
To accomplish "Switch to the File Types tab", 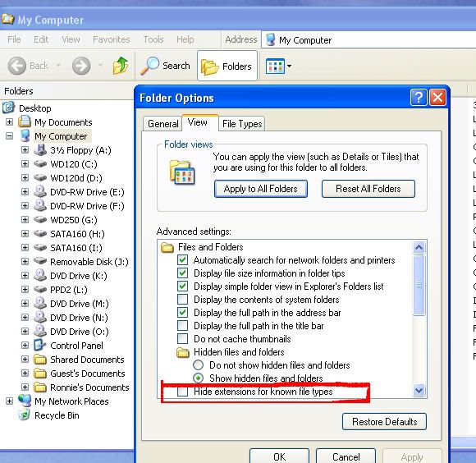I will point(242,124).
